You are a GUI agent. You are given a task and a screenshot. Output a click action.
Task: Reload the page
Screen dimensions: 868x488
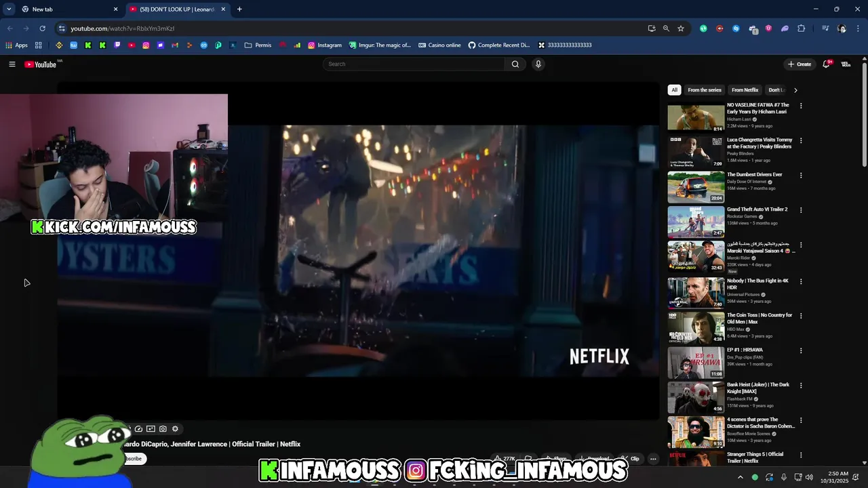click(42, 28)
